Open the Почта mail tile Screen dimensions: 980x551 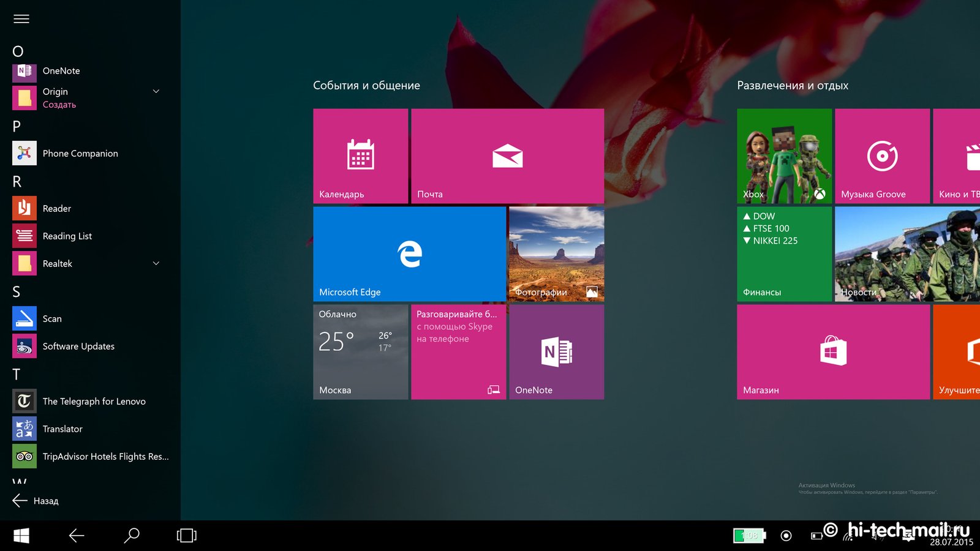point(508,156)
